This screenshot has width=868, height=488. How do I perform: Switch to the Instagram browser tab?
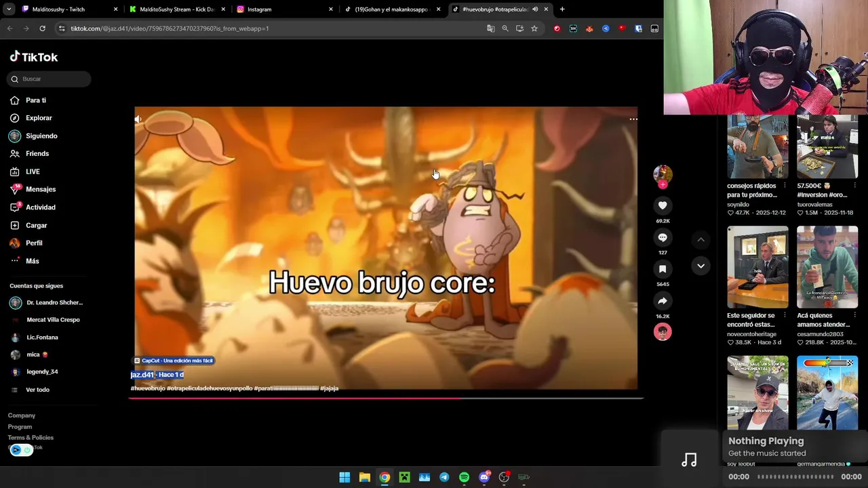(284, 9)
